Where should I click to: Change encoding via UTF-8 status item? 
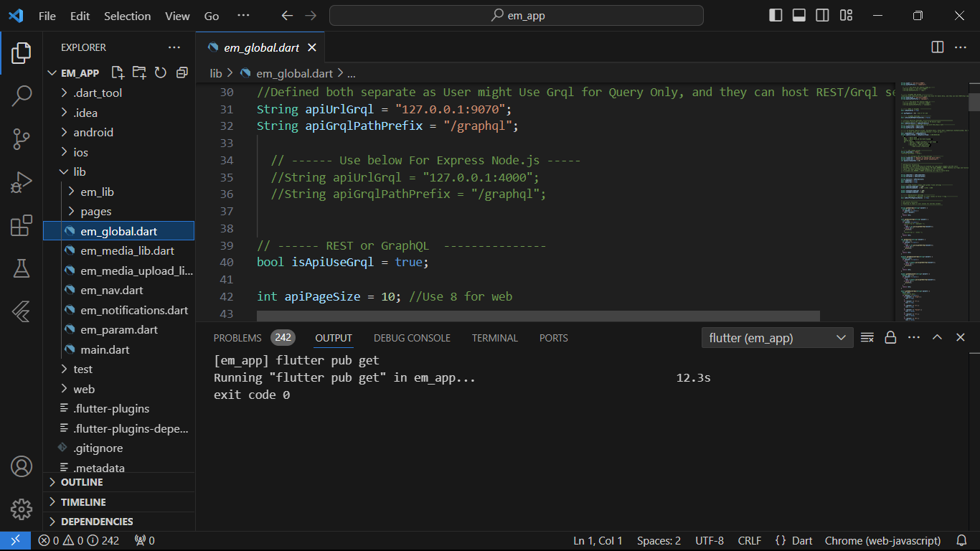(x=710, y=541)
